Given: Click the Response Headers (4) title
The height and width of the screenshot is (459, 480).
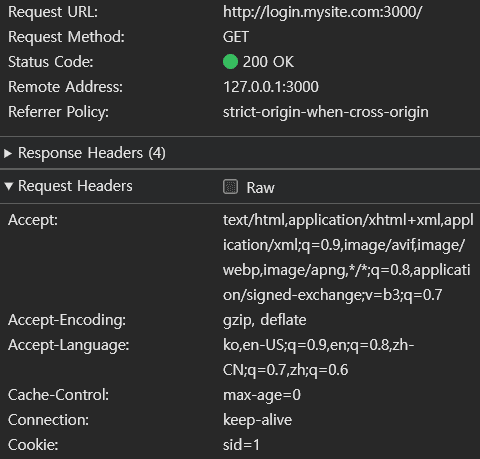Looking at the screenshot, I should pyautogui.click(x=92, y=153).
